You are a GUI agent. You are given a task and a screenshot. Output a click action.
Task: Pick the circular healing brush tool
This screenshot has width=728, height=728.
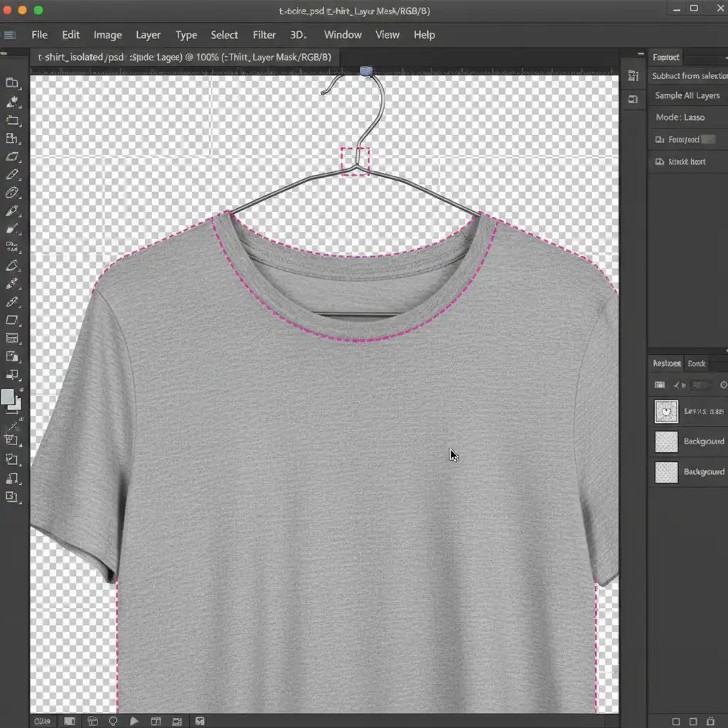(x=12, y=193)
